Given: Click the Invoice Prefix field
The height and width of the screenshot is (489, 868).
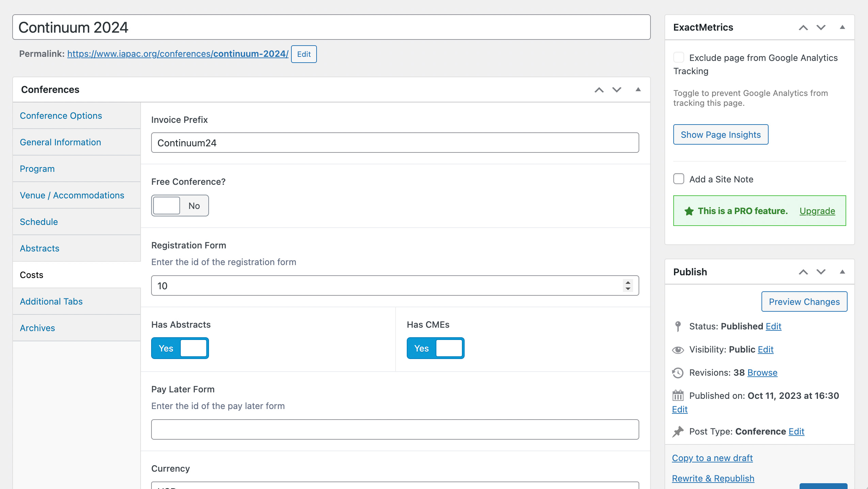Looking at the screenshot, I should [395, 143].
